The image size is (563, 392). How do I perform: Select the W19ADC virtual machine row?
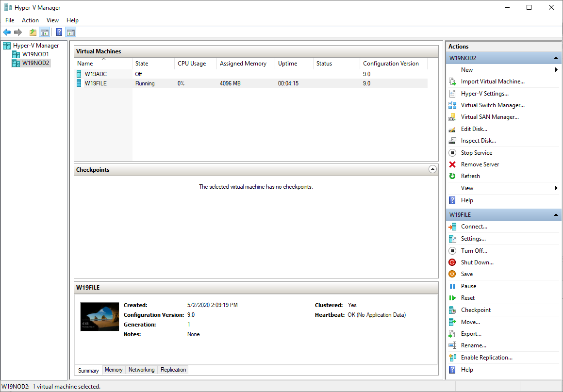point(251,74)
